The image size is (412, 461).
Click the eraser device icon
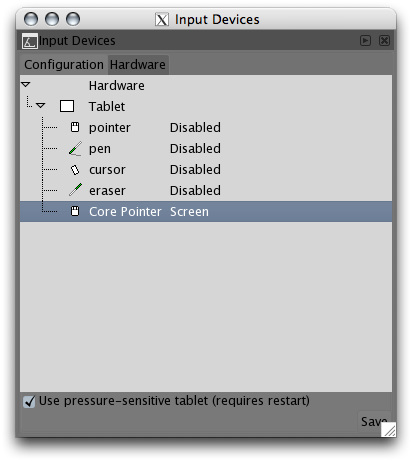[x=75, y=190]
